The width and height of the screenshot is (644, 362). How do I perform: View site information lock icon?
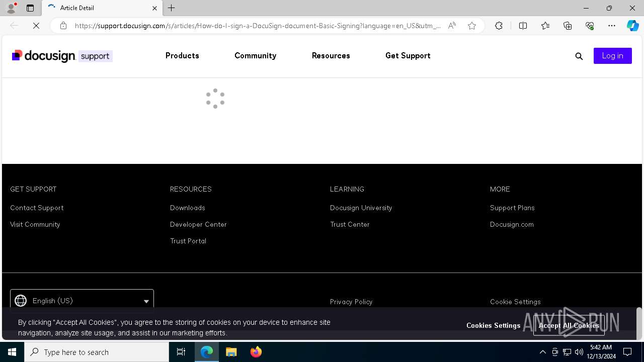63,26
